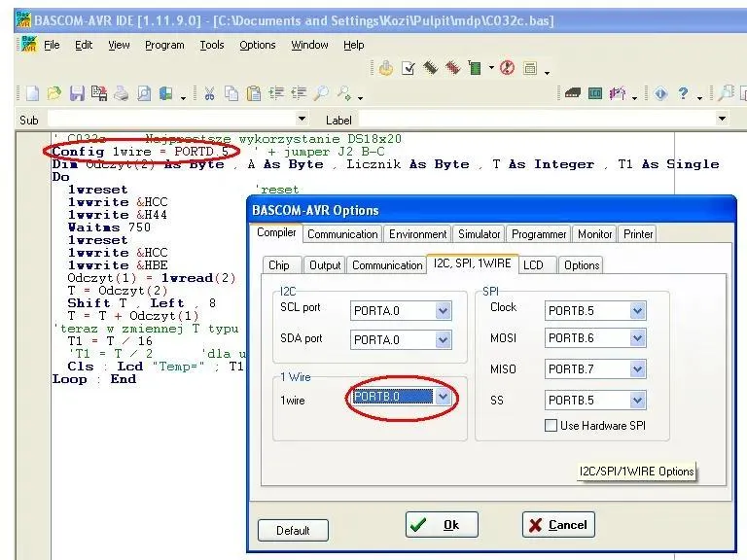Click the Default button
Image resolution: width=747 pixels, height=560 pixels.
[293, 530]
